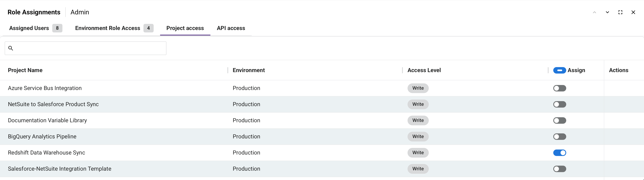The width and height of the screenshot is (644, 180).
Task: Go to next role with down chevron
Action: 607,12
